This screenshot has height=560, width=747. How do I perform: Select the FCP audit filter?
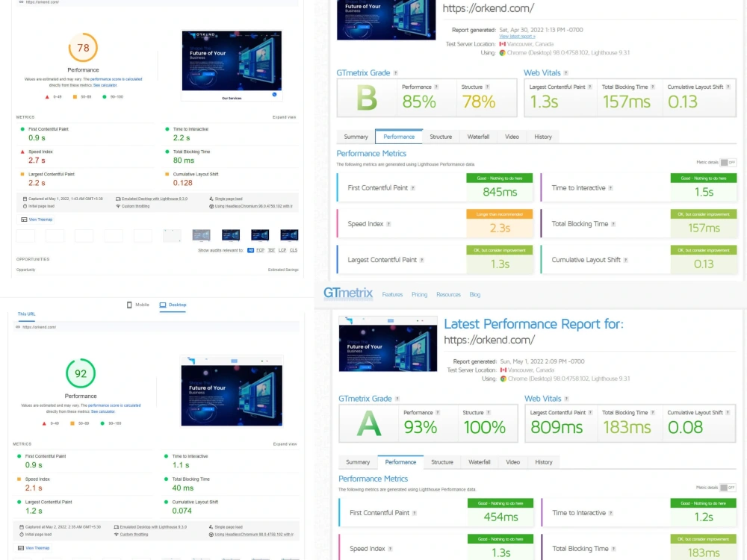(x=260, y=250)
